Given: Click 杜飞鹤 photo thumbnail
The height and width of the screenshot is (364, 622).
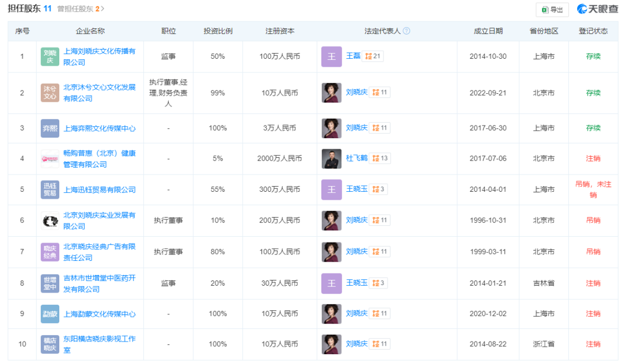Looking at the screenshot, I should [331, 158].
